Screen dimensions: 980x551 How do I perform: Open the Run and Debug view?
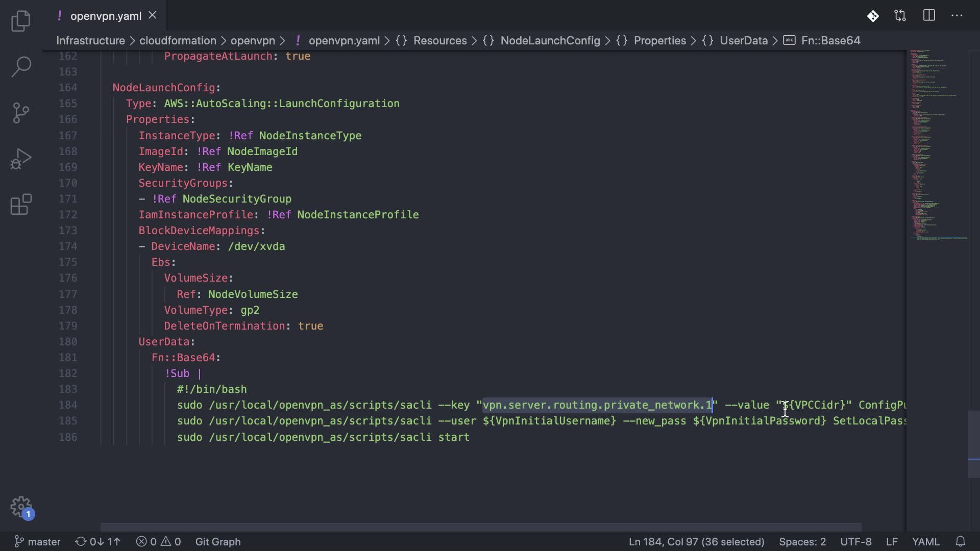coord(21,159)
